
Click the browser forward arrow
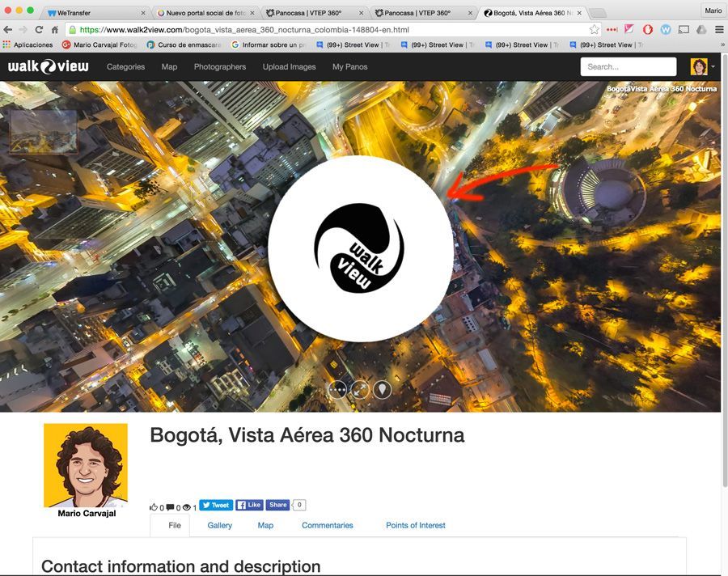pyautogui.click(x=23, y=30)
